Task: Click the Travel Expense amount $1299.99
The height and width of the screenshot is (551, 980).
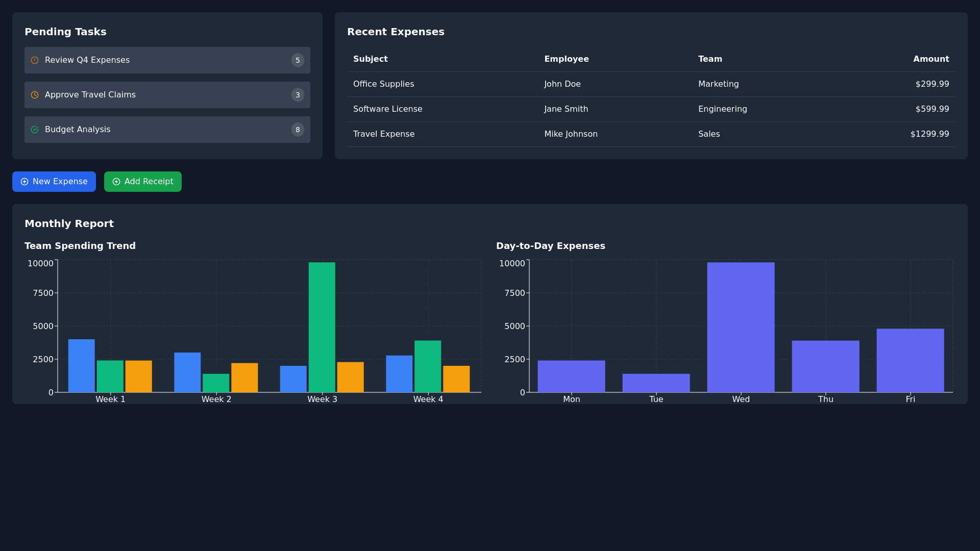Action: 929,134
